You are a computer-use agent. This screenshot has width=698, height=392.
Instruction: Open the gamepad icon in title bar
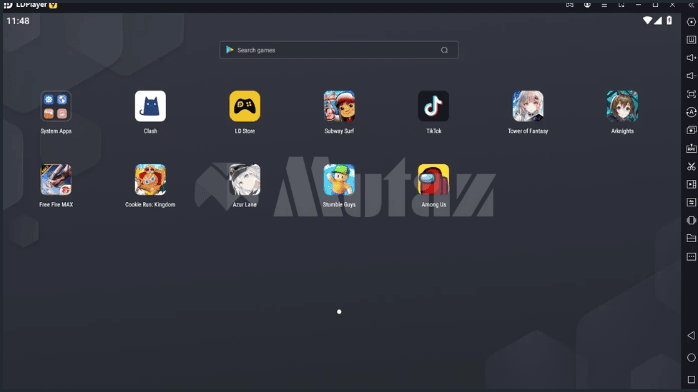click(570, 4)
